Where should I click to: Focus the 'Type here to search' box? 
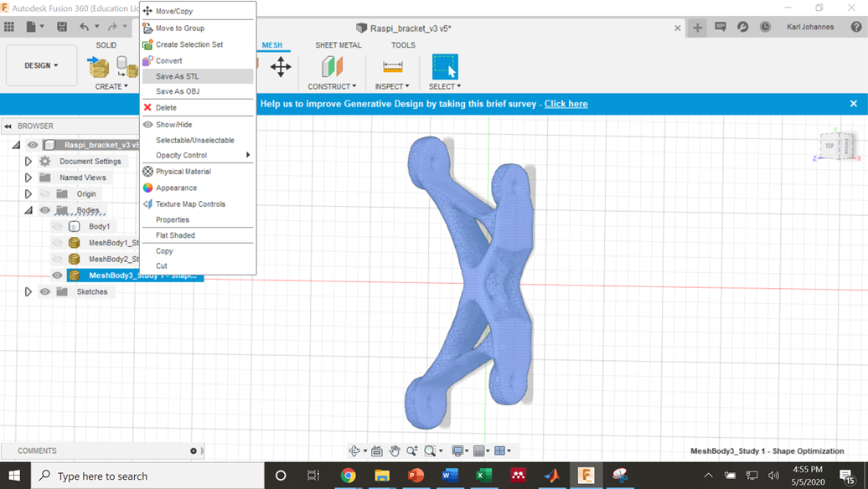click(147, 476)
